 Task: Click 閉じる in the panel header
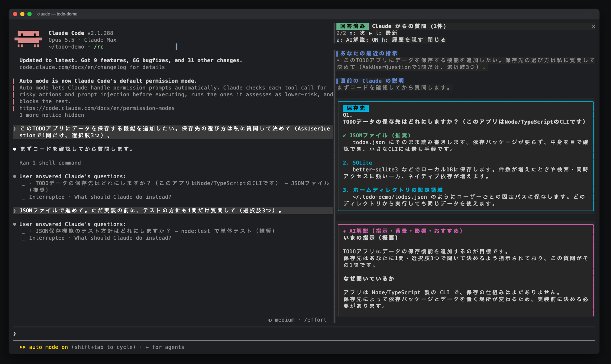tap(437, 40)
